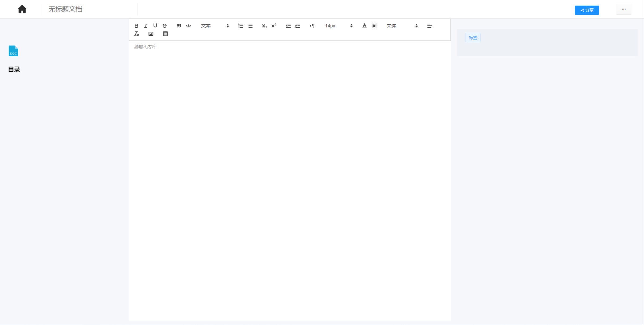Viewport: 644px width, 325px height.
Task: Apply subscript formatting
Action: [264, 26]
